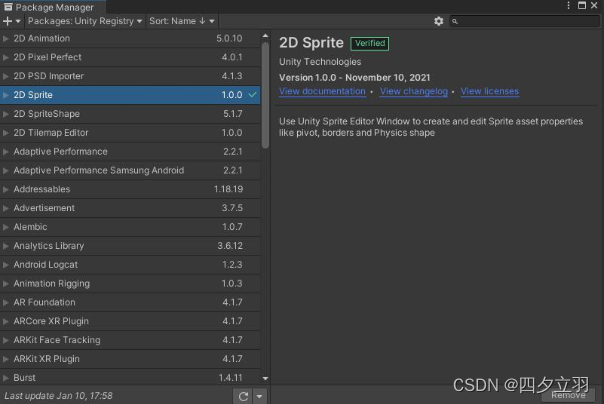
Task: Select Adaptive Performance Samsung Android package
Action: (x=130, y=170)
